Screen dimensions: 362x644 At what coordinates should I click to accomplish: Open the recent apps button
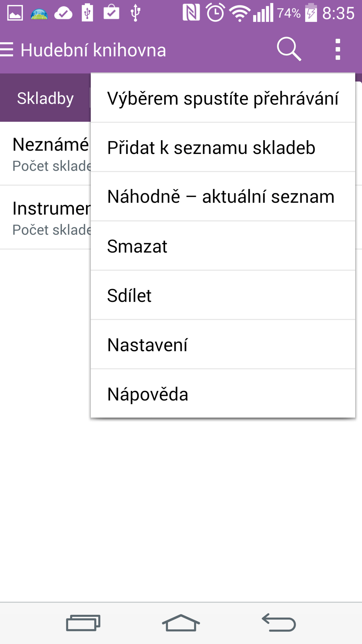coord(83,623)
